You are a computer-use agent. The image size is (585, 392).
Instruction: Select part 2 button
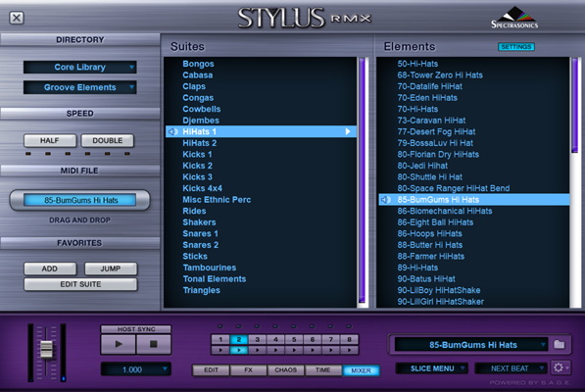tap(239, 339)
